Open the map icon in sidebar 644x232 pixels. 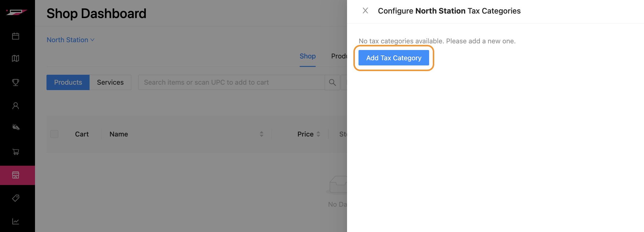16,58
